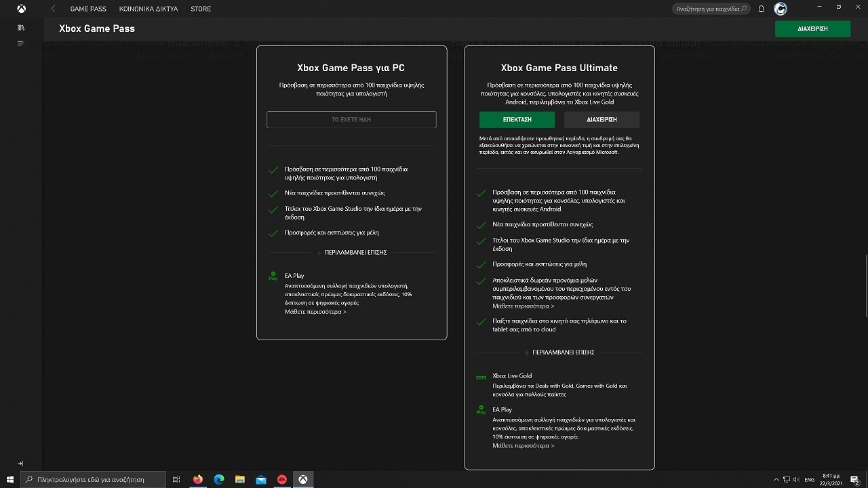This screenshot has height=488, width=868.
Task: Launch Firefox from the taskbar
Action: (x=198, y=479)
